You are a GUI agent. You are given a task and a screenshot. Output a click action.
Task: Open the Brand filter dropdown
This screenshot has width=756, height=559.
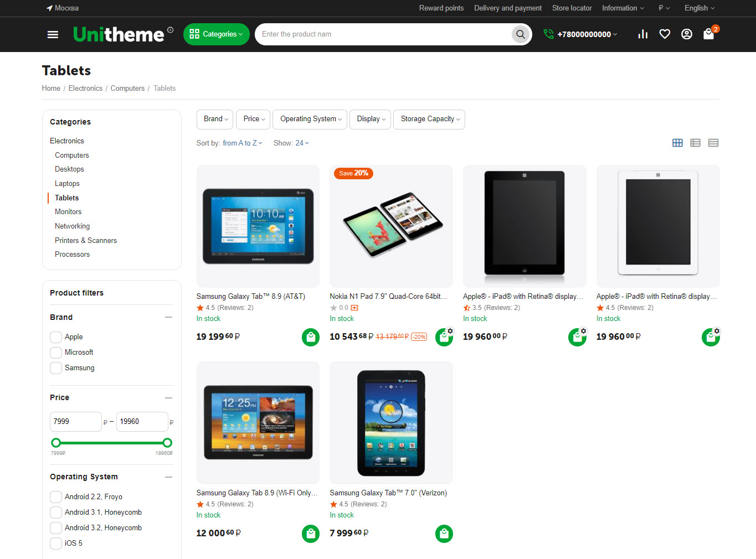215,120
